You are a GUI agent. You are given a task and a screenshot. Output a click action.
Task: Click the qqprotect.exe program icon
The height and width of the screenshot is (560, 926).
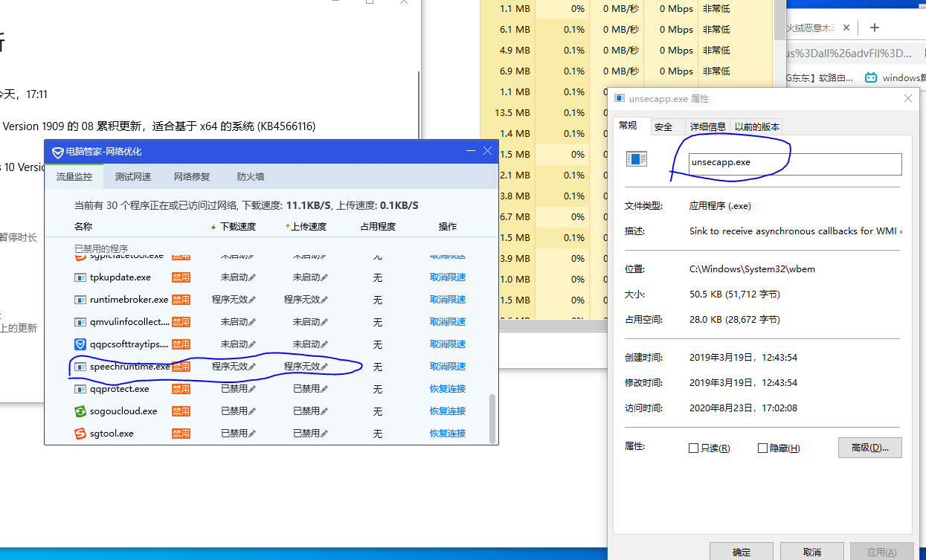coord(80,389)
